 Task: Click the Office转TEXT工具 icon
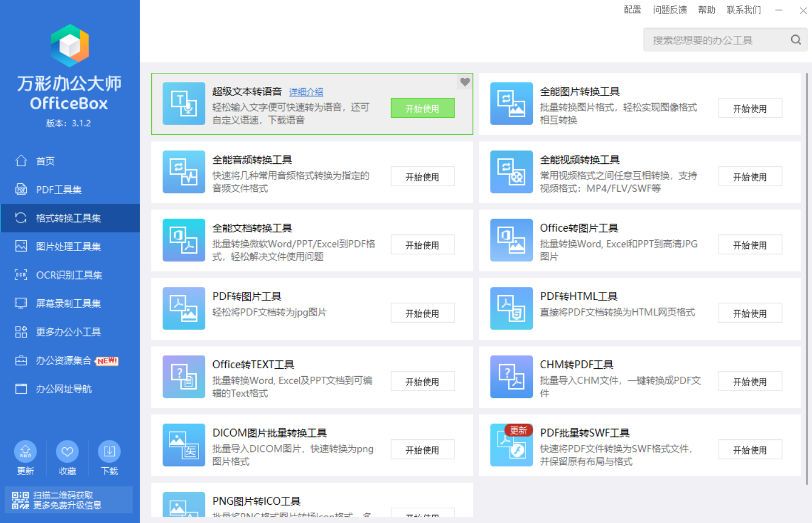(x=184, y=377)
